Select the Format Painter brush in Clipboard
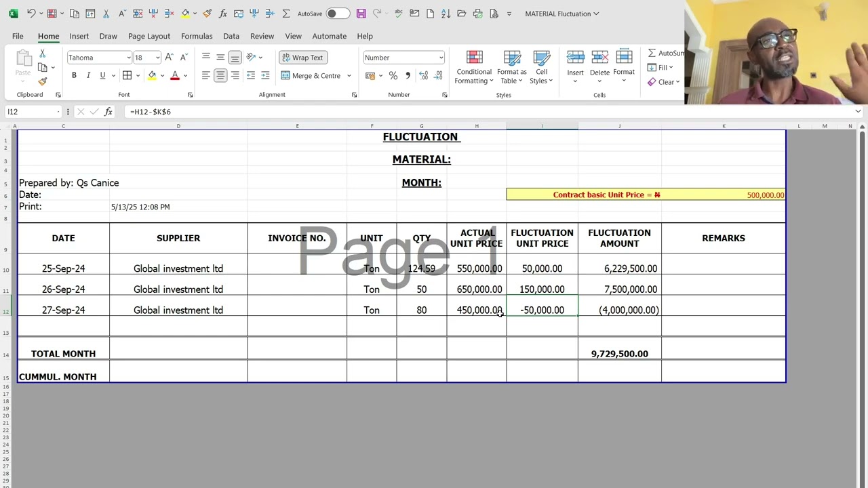Image resolution: width=868 pixels, height=488 pixels. pos(42,82)
